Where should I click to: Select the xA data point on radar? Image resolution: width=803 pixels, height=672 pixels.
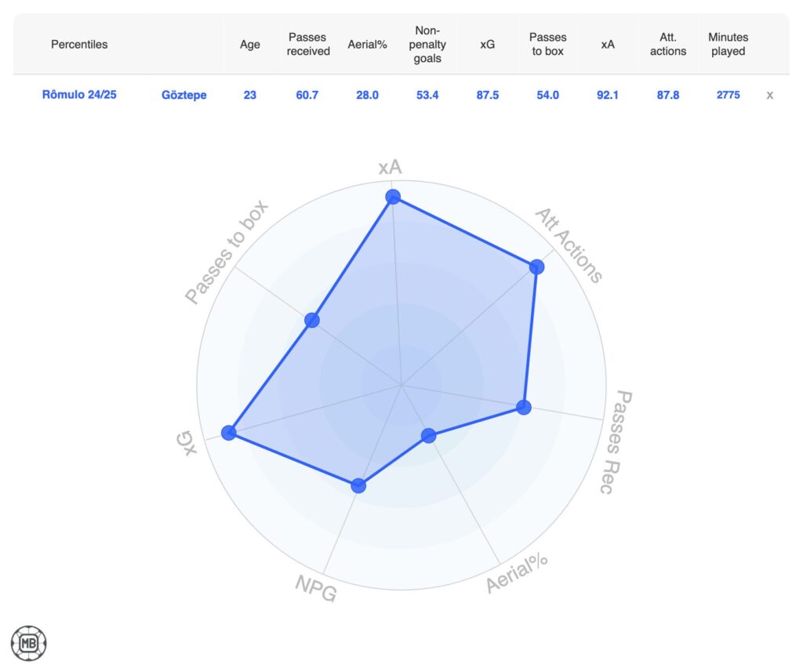(x=393, y=197)
